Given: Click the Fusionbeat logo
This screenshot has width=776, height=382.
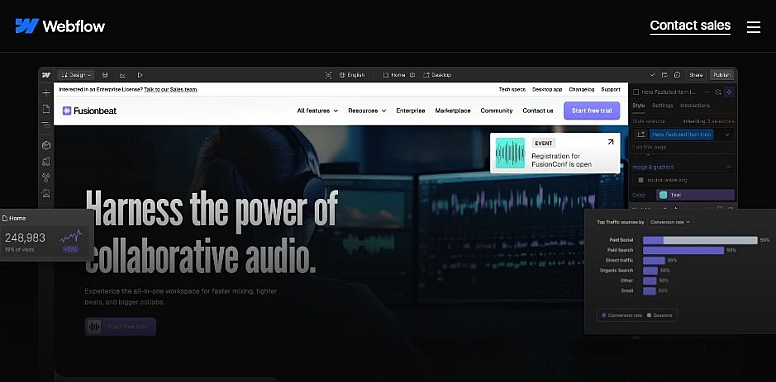Looking at the screenshot, I should point(90,111).
